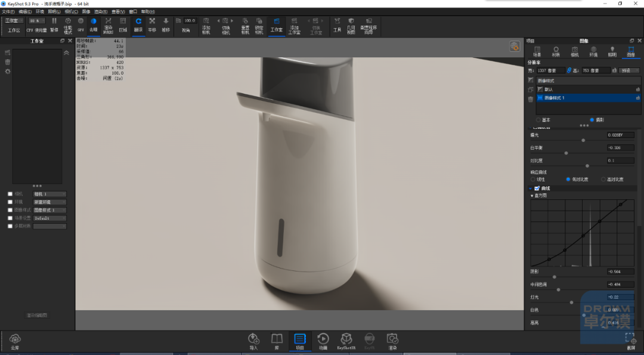Image resolution: width=644 pixels, height=355 pixels.
Task: Open the 渲染 render icon in bottom bar
Action: tap(392, 342)
